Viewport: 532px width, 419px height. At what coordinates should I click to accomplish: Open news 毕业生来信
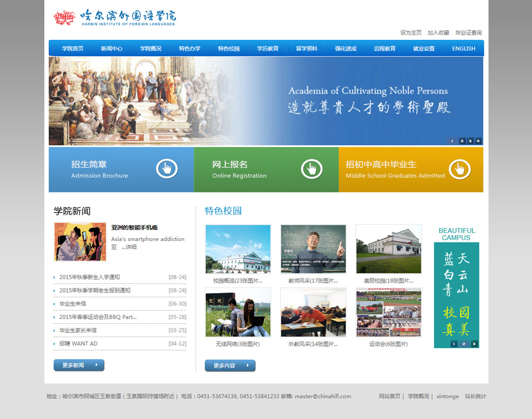click(72, 304)
